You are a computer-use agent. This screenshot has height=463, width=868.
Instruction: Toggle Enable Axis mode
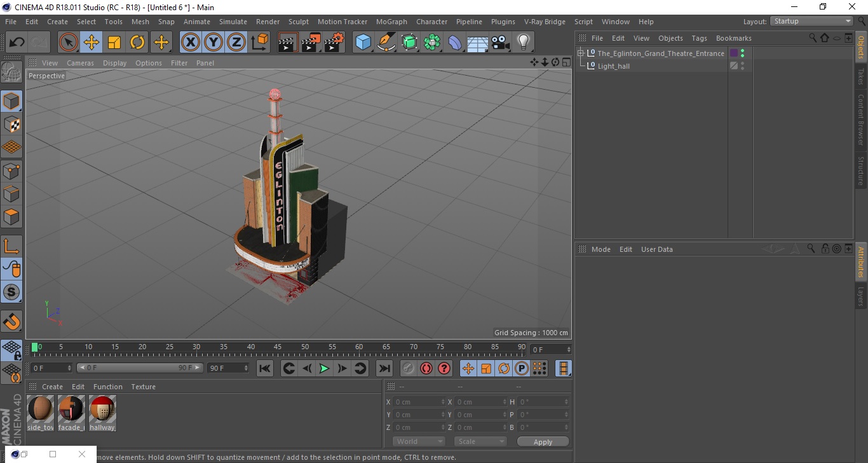[11, 245]
